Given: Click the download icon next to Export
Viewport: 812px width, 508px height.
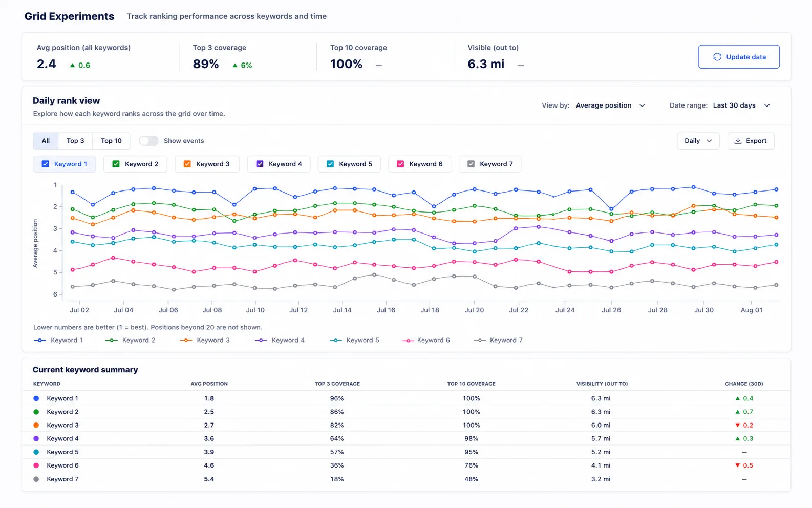Looking at the screenshot, I should [x=738, y=141].
